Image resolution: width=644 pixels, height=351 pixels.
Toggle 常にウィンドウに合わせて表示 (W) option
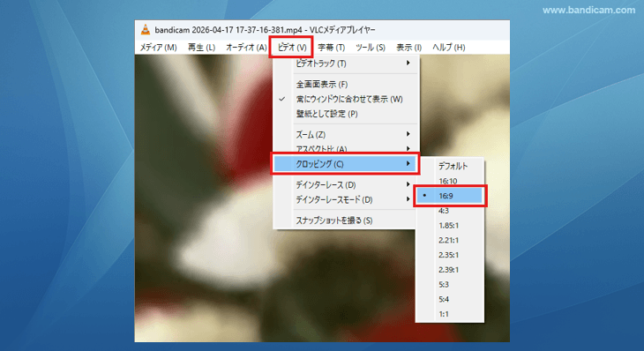coord(346,99)
